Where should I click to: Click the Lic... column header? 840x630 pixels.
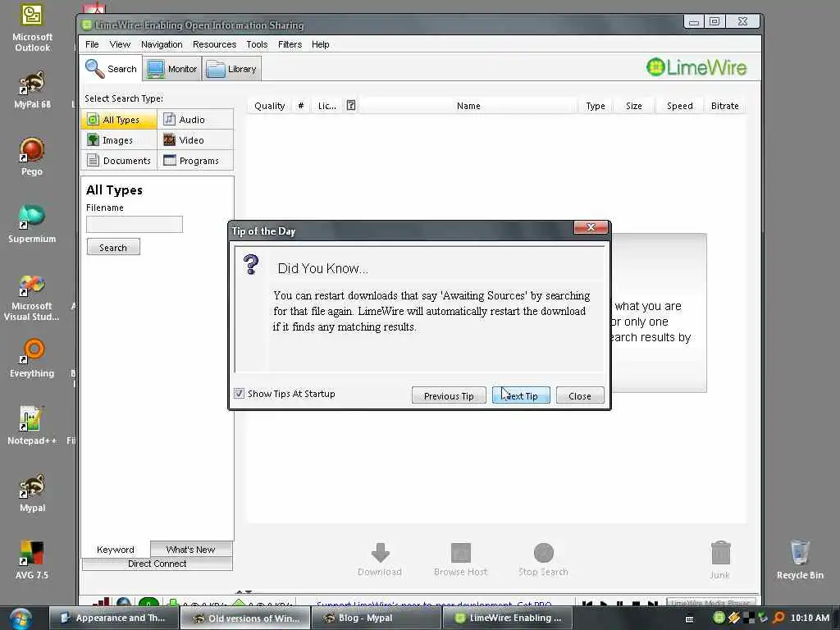click(x=327, y=106)
